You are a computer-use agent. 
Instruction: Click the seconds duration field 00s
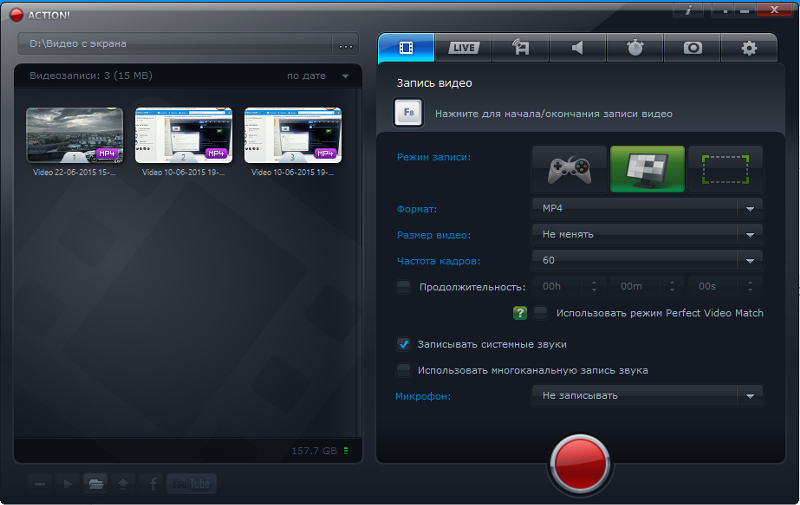(x=725, y=286)
